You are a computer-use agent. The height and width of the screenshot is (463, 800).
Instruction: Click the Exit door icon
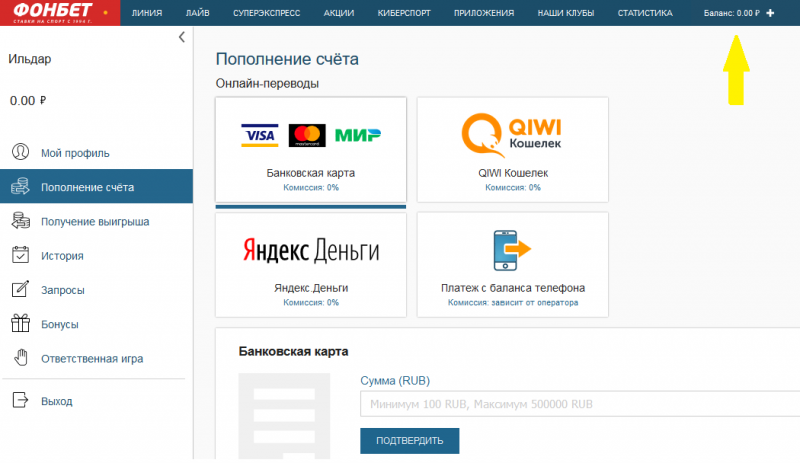[20, 400]
